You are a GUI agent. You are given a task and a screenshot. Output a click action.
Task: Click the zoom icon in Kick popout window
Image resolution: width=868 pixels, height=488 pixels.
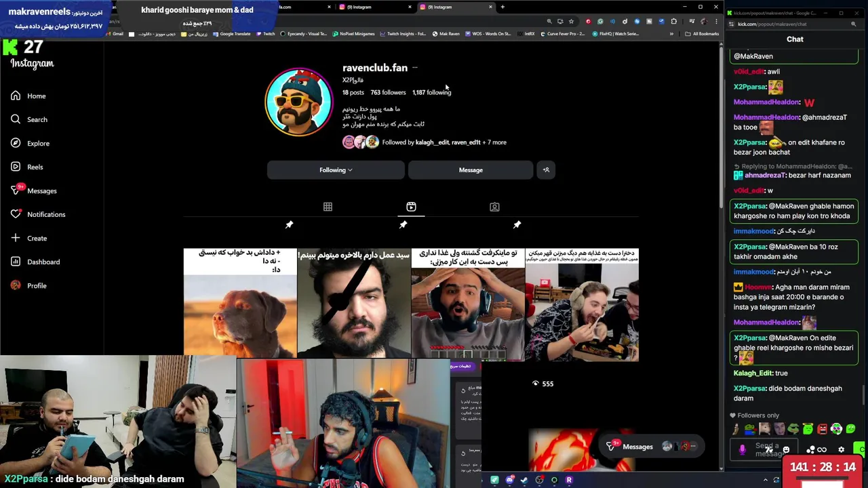tap(853, 24)
